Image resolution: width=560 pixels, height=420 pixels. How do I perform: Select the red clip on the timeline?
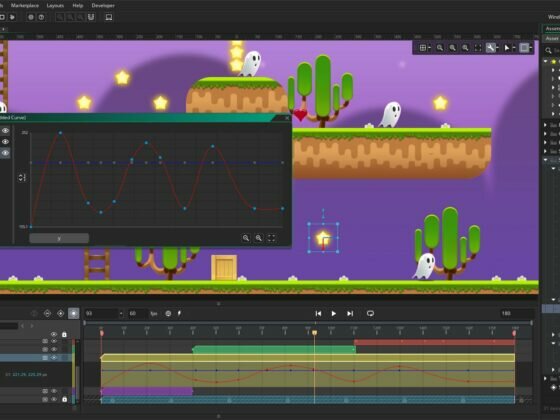[x=435, y=342]
